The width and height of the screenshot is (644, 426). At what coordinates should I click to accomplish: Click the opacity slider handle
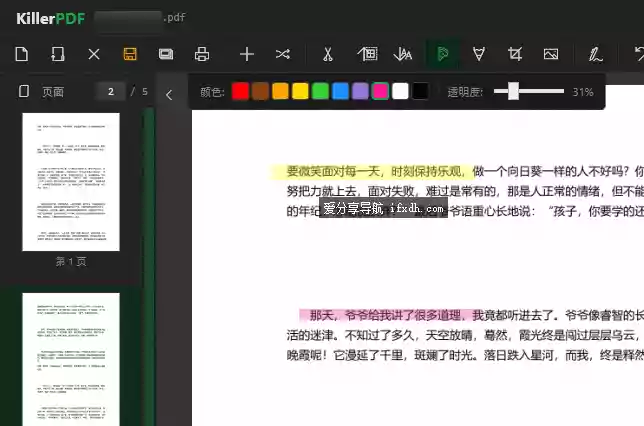click(513, 91)
